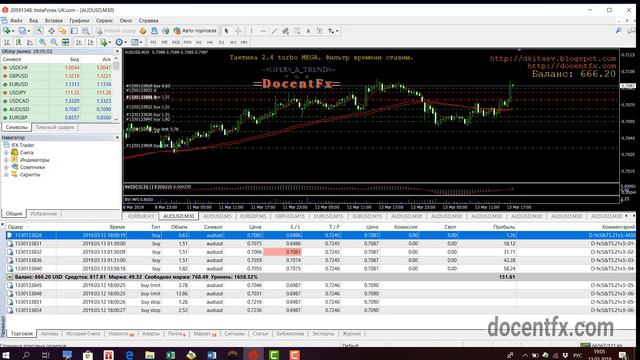
Task: Select the D1 timeframe button
Action: [x=222, y=42]
